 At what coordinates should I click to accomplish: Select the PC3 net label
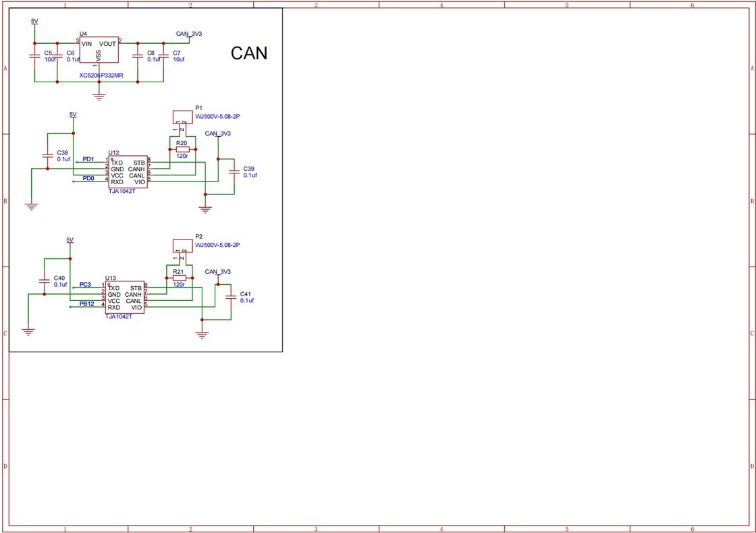point(85,285)
